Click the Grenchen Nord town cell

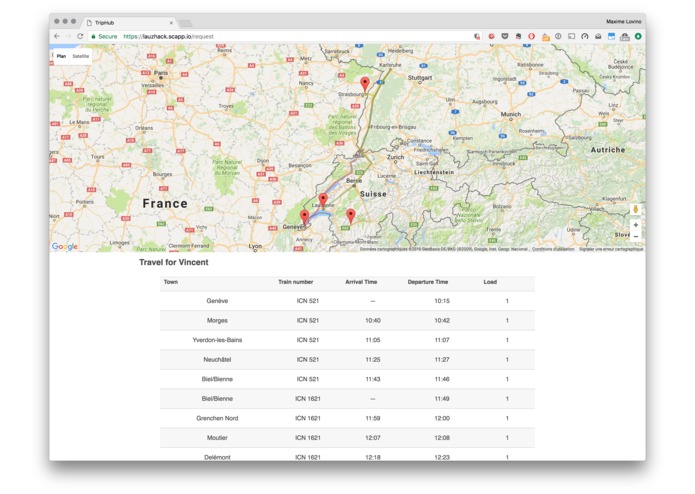point(217,418)
